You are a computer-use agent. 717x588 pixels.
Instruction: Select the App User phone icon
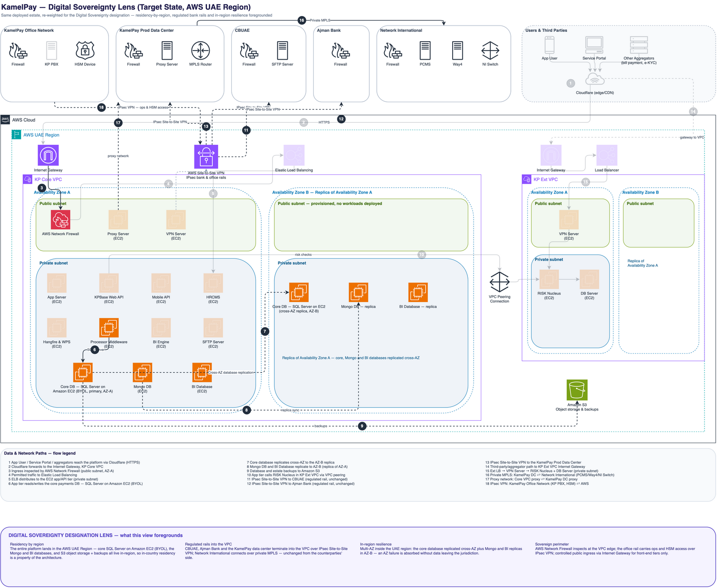(x=549, y=45)
